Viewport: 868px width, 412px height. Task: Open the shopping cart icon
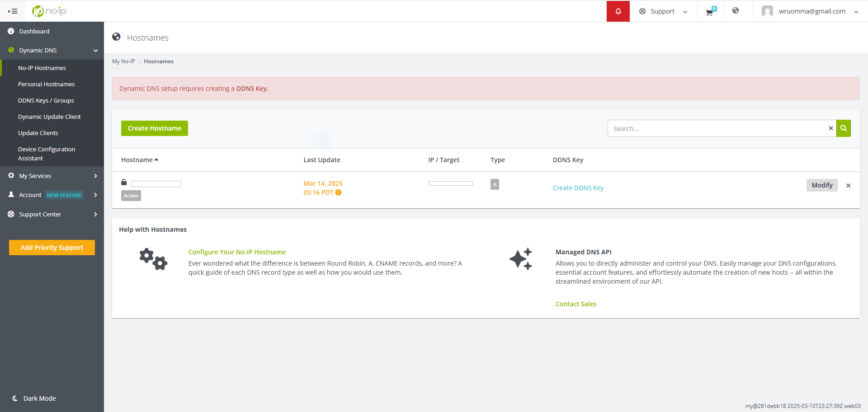710,12
